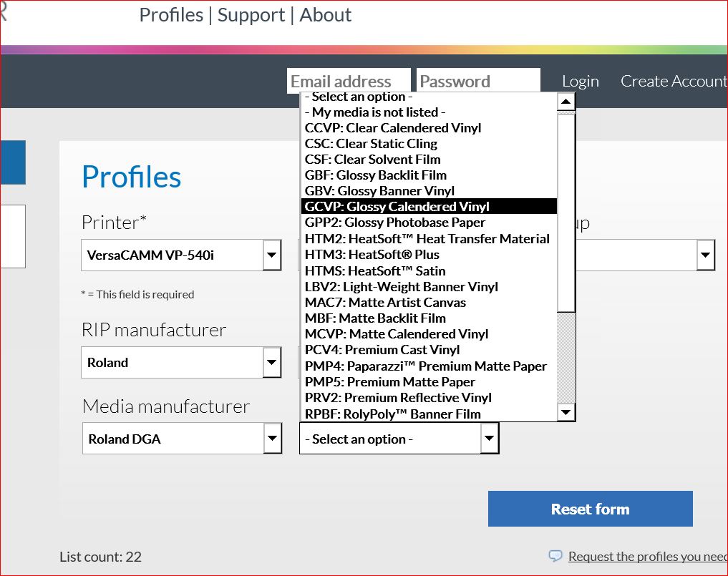The height and width of the screenshot is (576, 728).
Task: Select PRV2: Premium Reflective Vinyl
Action: (429, 397)
